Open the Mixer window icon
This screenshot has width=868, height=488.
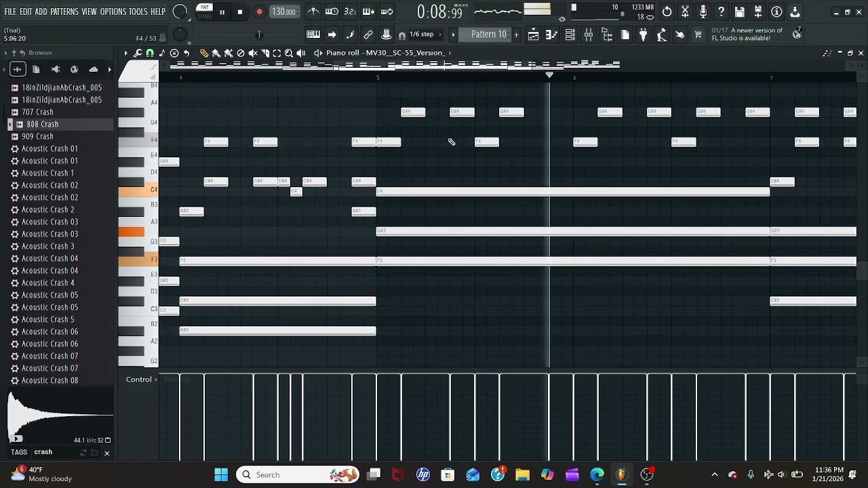589,35
